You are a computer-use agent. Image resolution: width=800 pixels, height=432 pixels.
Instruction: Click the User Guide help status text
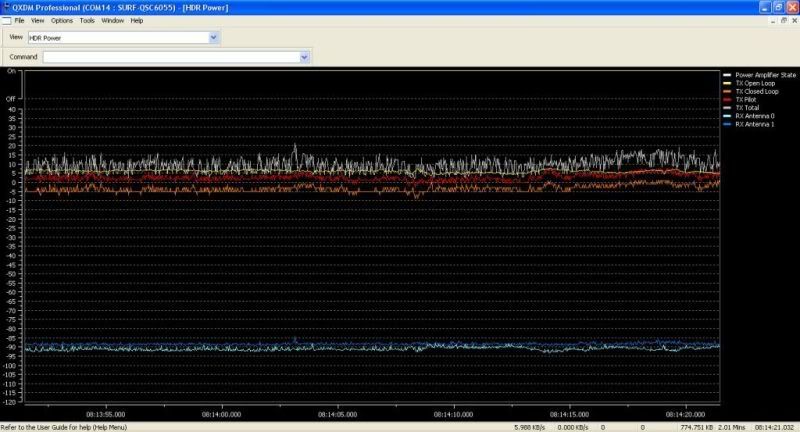click(64, 427)
